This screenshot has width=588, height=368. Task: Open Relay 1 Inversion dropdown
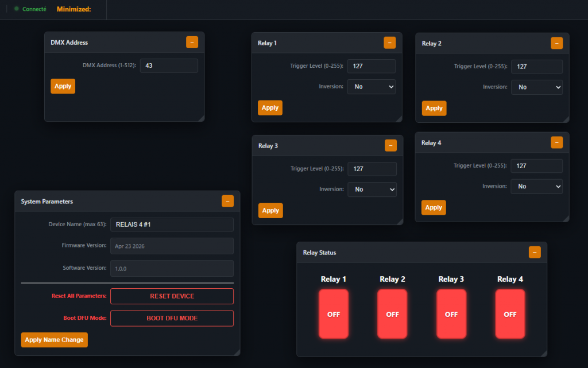point(371,87)
